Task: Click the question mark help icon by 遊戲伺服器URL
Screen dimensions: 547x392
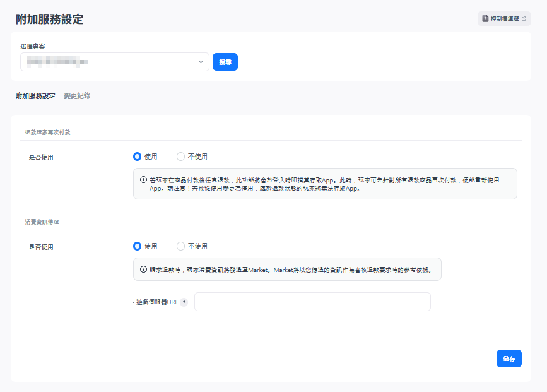Action: point(184,302)
